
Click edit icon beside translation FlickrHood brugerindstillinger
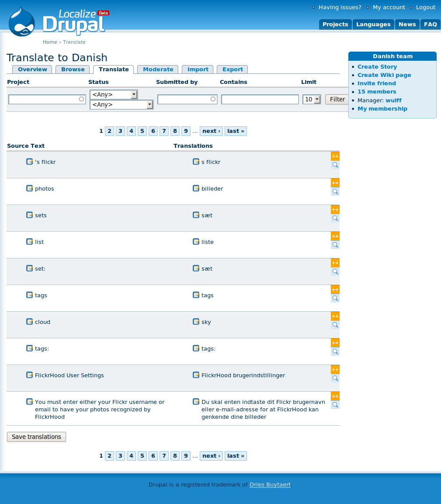196,375
